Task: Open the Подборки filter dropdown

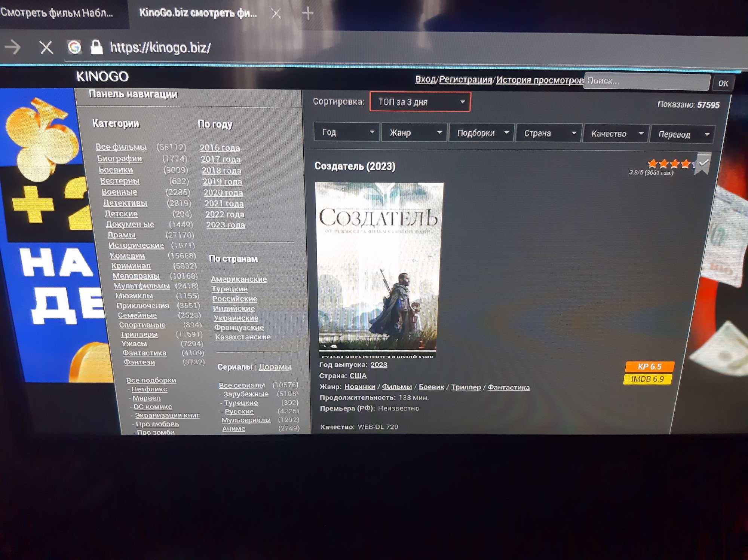Action: tap(482, 133)
